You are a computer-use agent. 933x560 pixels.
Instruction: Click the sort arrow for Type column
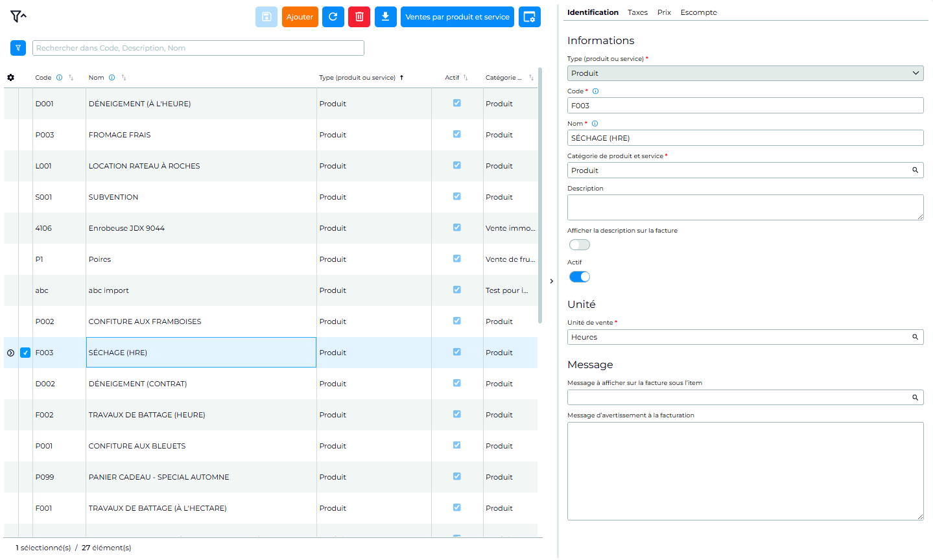[x=402, y=78]
